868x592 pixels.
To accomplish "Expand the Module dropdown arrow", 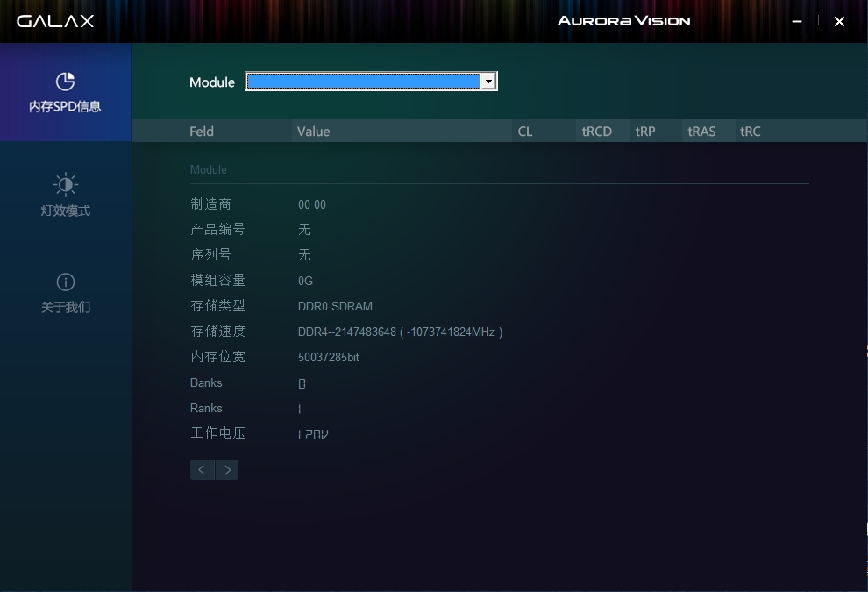I will pyautogui.click(x=488, y=82).
